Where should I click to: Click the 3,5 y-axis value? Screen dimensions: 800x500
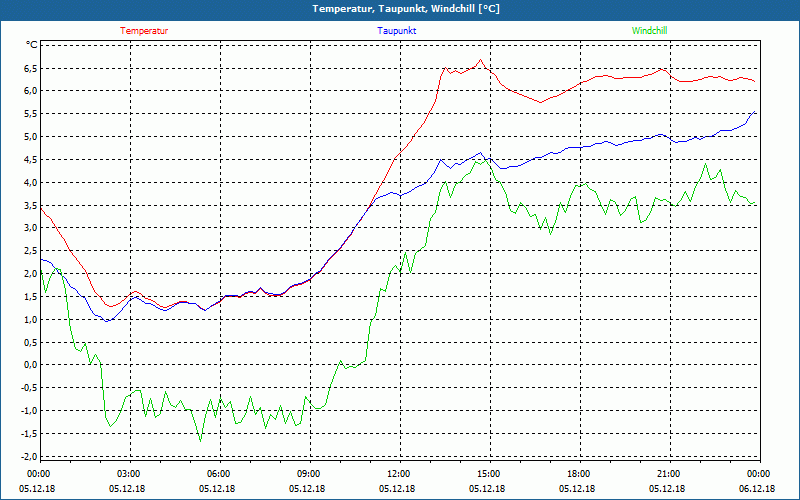[31, 205]
